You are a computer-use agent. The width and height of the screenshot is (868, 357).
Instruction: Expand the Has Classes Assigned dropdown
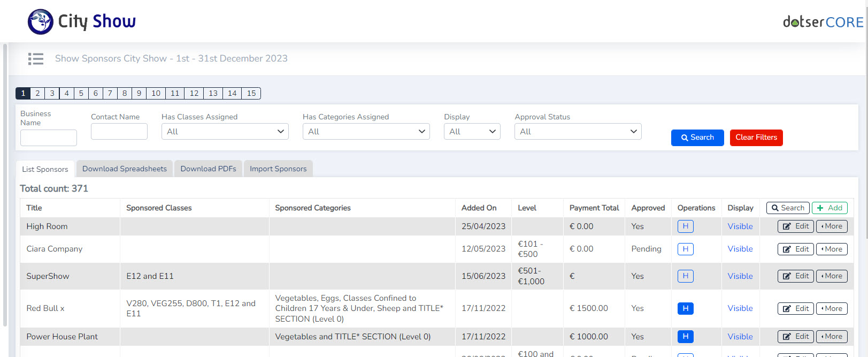225,132
